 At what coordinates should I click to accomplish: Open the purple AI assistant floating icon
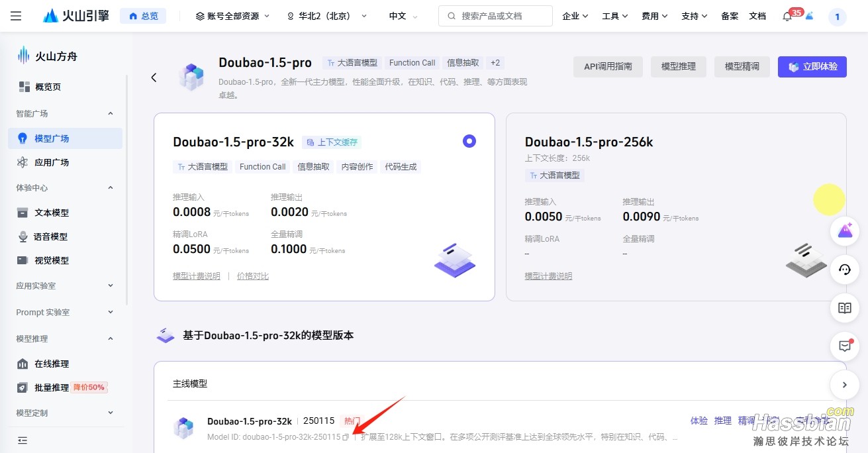[845, 230]
